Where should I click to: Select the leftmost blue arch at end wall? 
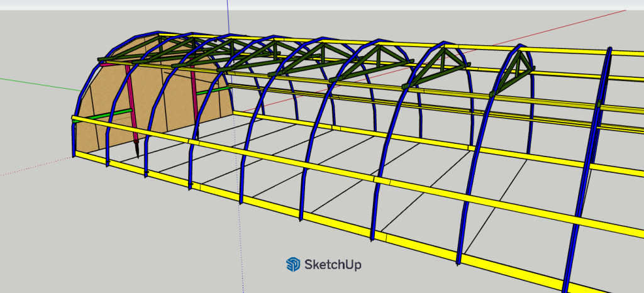(79, 107)
